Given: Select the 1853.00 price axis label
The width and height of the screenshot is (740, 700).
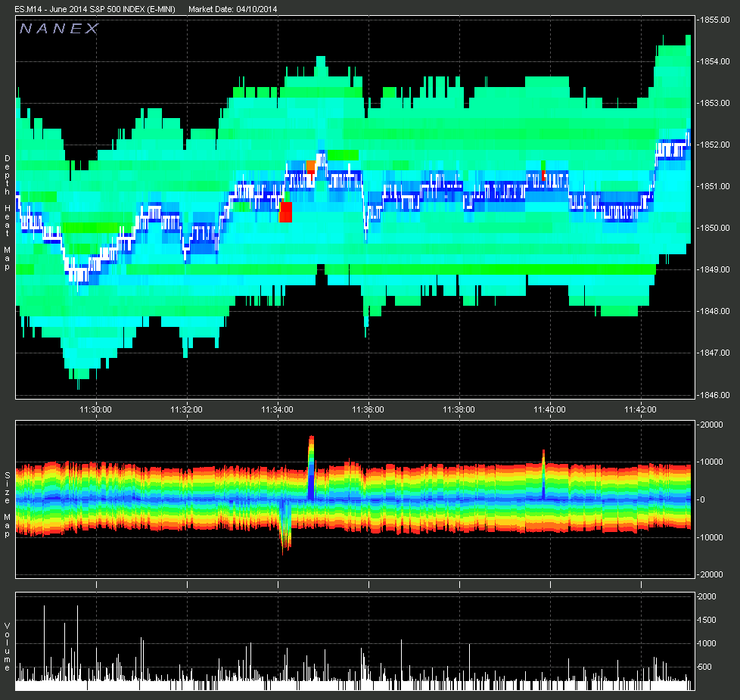Looking at the screenshot, I should pos(715,103).
